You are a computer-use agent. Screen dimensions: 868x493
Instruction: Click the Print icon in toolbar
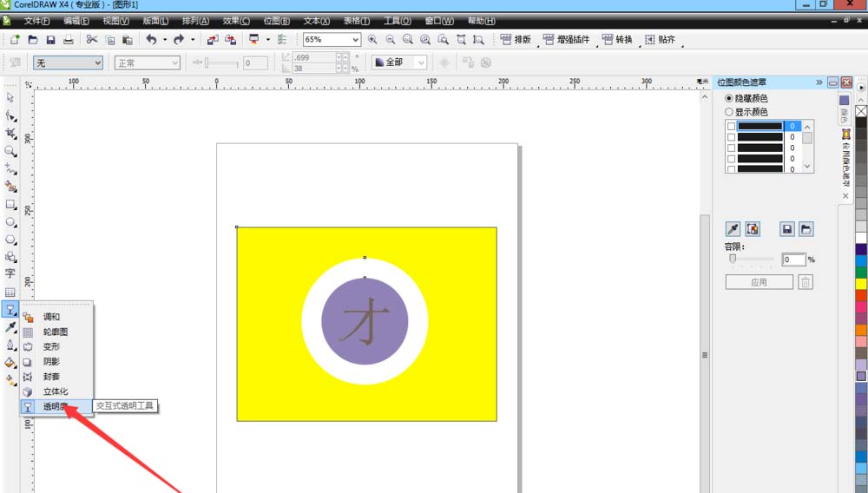coord(68,40)
